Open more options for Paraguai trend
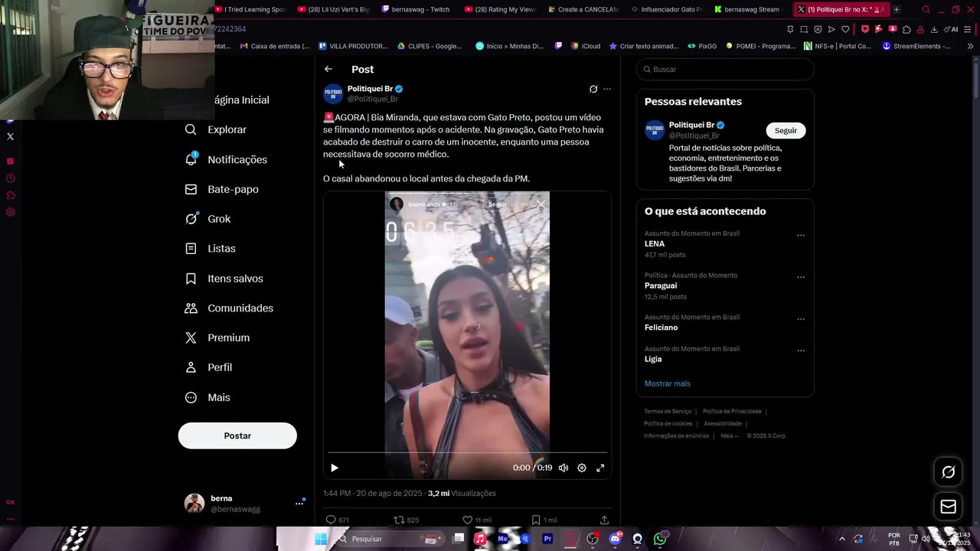The width and height of the screenshot is (980, 551). coord(801,277)
